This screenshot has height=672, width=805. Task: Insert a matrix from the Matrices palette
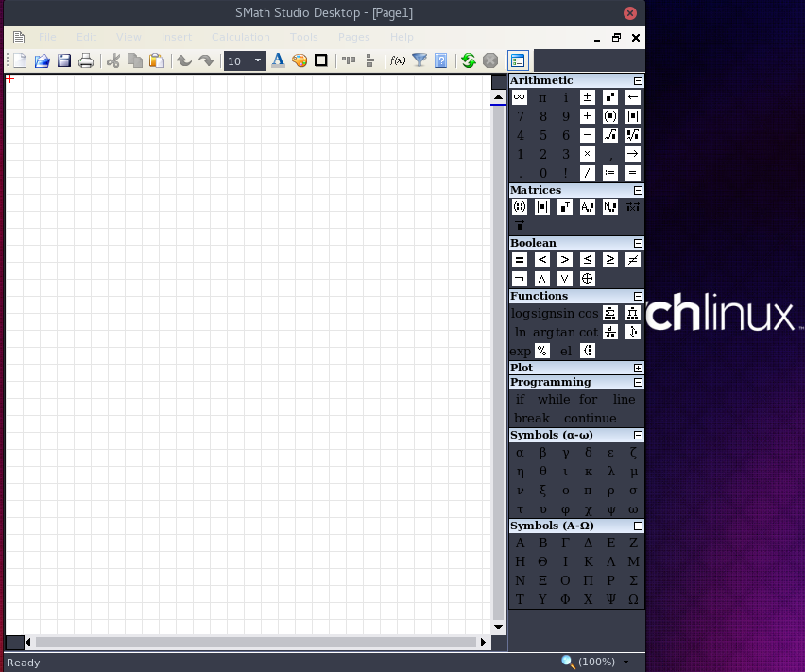[x=519, y=207]
